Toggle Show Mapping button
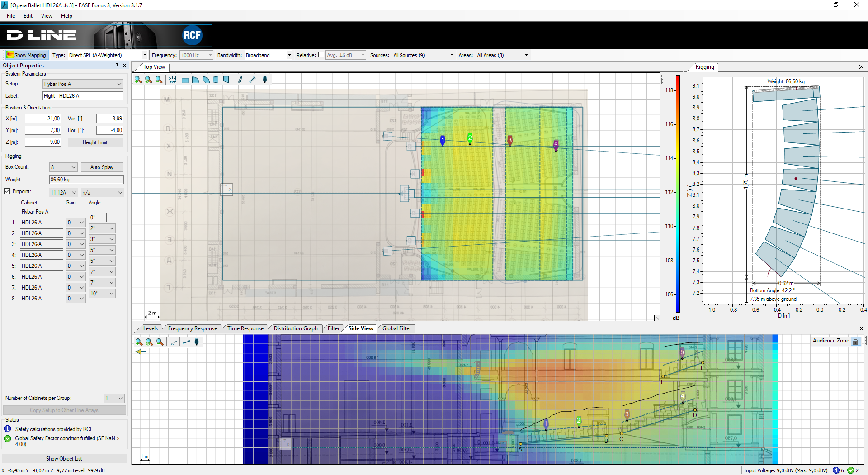This screenshot has height=475, width=868. click(26, 55)
